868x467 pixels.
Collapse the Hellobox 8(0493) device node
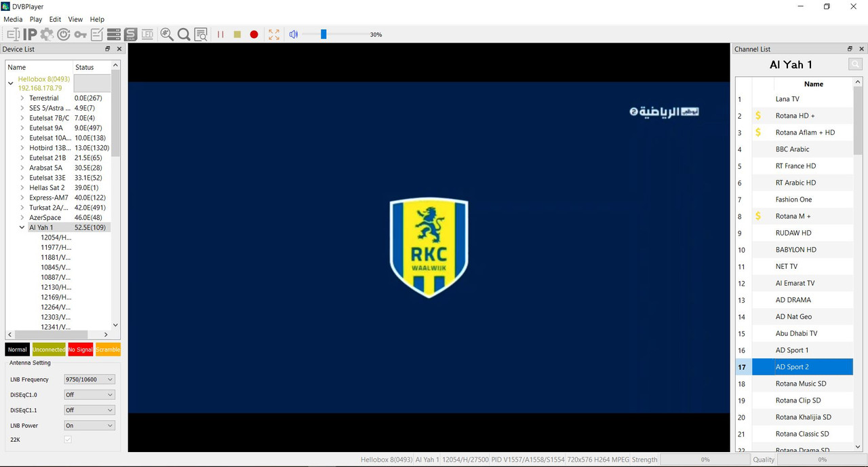[11, 83]
